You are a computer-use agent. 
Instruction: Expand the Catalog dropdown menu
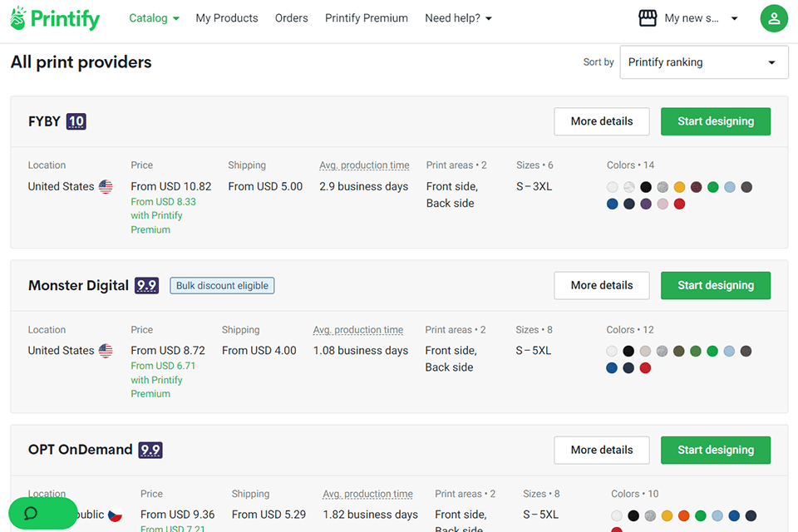(x=154, y=18)
